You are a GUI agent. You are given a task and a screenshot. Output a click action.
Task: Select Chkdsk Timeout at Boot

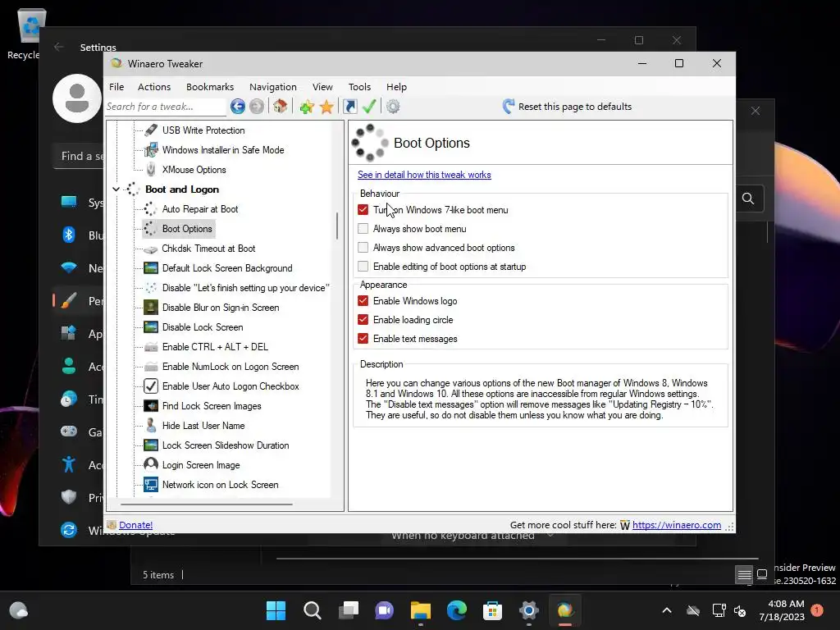pos(208,249)
